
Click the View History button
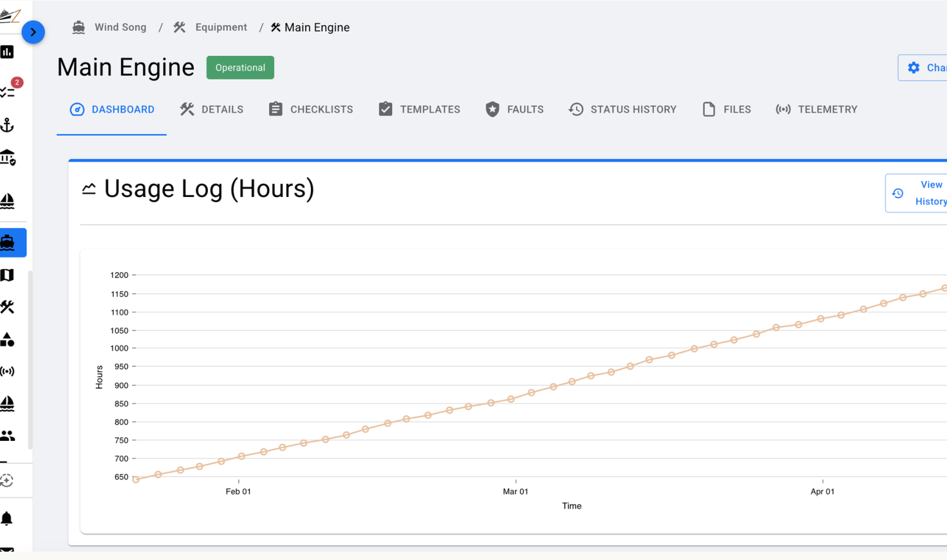click(x=917, y=193)
